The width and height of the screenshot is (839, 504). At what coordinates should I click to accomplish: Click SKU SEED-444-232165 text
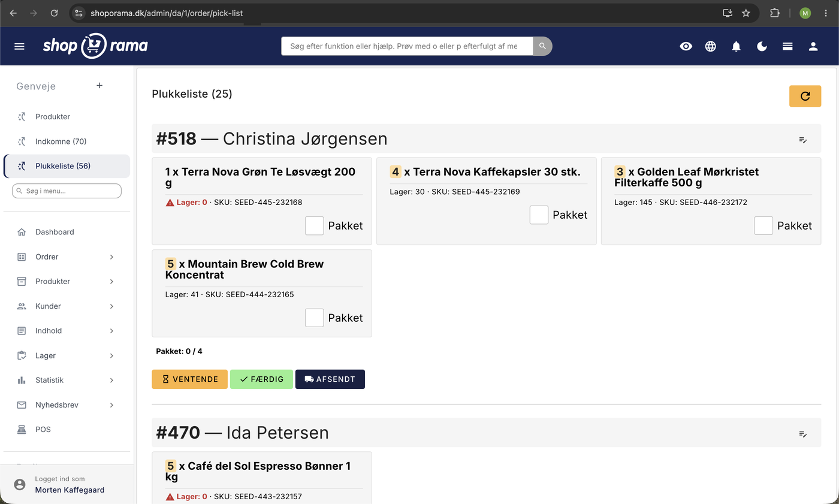(x=249, y=295)
